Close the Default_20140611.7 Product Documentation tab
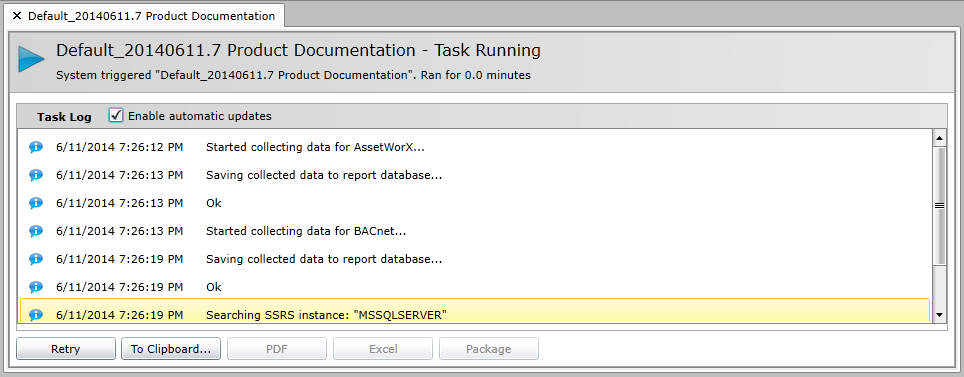This screenshot has height=377, width=964. point(17,16)
